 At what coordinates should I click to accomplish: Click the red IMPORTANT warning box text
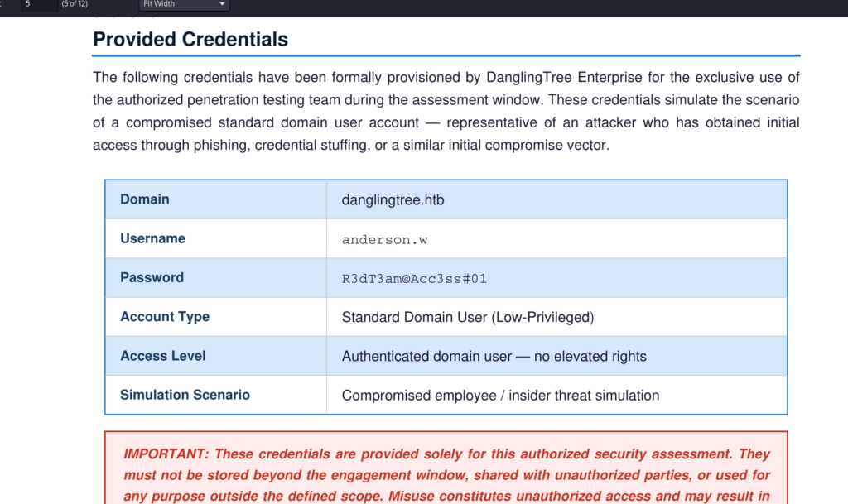coord(446,475)
